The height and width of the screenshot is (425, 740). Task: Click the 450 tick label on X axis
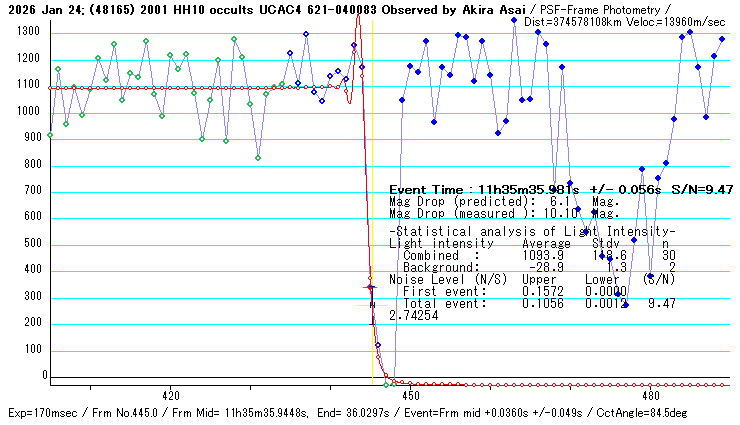pyautogui.click(x=410, y=396)
